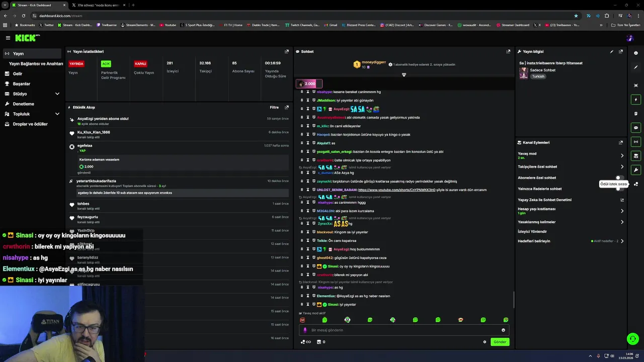Reload the page with the refresh icon
Screen dimensions: 644x362
tap(23, 16)
